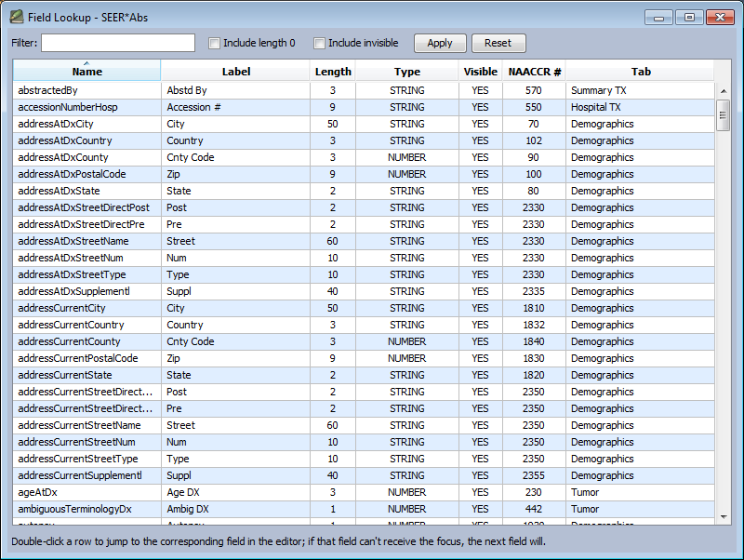The image size is (744, 560).
Task: Select the addressCurrentCounty row
Action: [364, 341]
